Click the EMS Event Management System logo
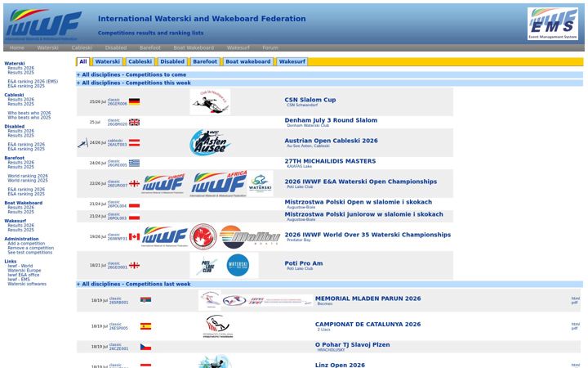The width and height of the screenshot is (588, 368). (553, 24)
